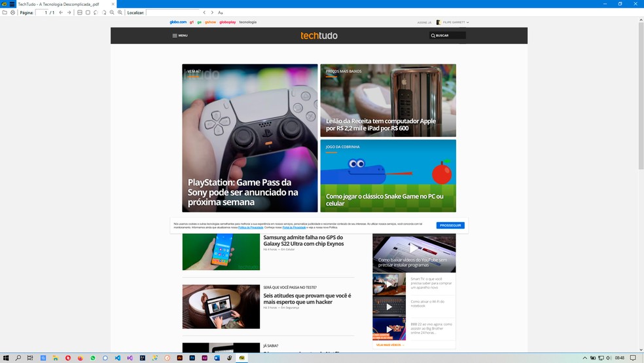Open Adobe XD from the taskbar
This screenshot has height=363, width=644.
pos(204,358)
